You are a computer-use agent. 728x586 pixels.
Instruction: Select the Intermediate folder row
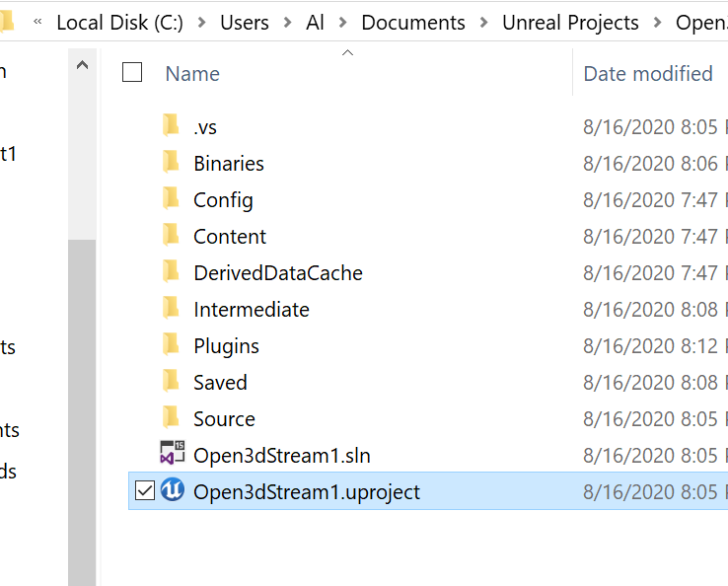point(428,309)
